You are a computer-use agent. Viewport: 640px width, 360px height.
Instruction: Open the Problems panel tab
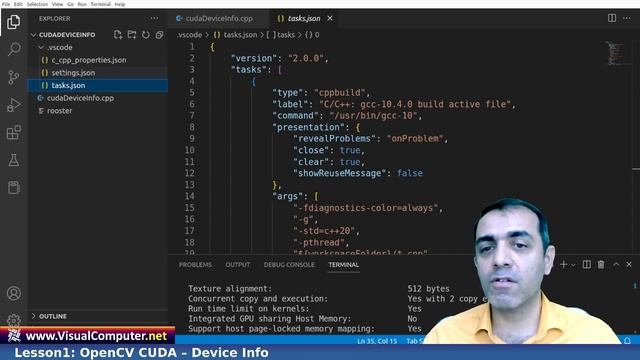(x=195, y=264)
